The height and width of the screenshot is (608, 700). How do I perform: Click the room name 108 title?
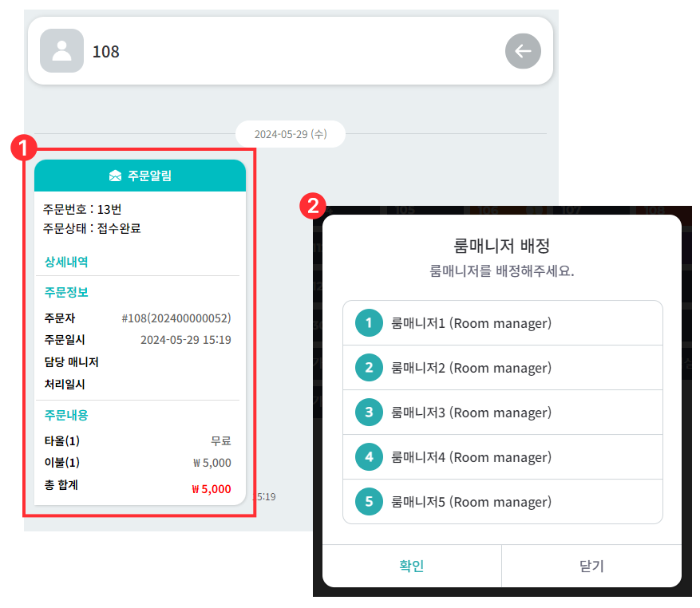click(106, 51)
